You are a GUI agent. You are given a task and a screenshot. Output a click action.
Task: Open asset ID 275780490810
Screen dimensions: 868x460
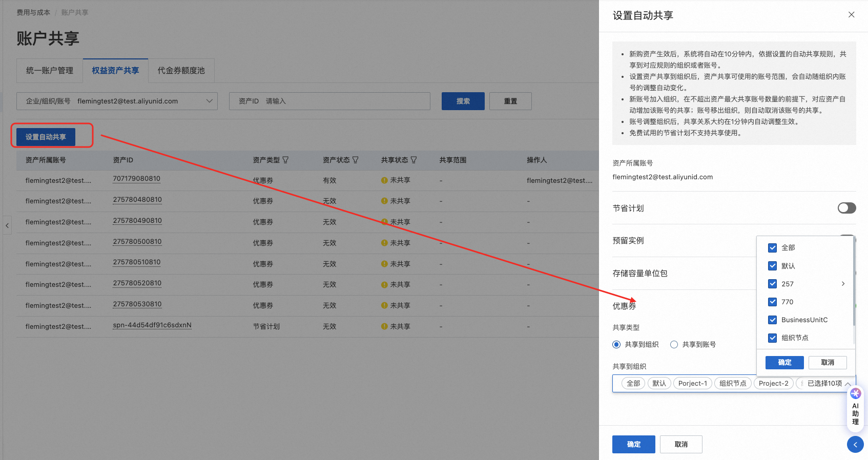(137, 221)
